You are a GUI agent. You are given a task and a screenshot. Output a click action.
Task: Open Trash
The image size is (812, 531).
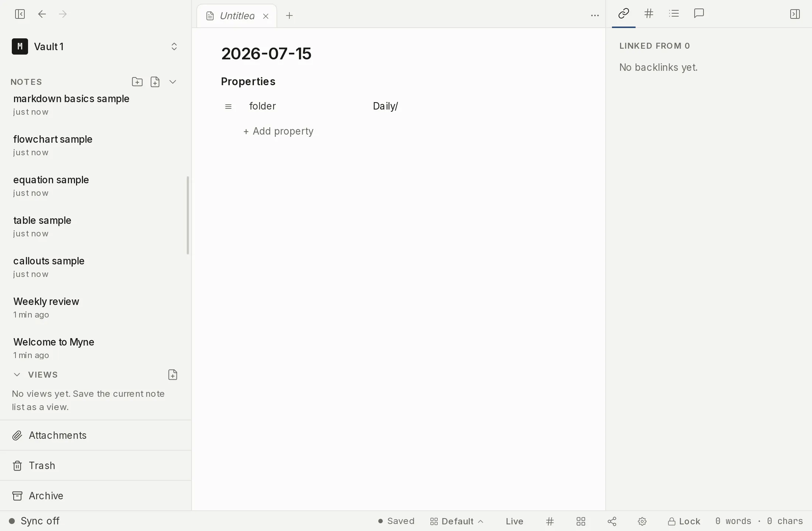click(96, 466)
